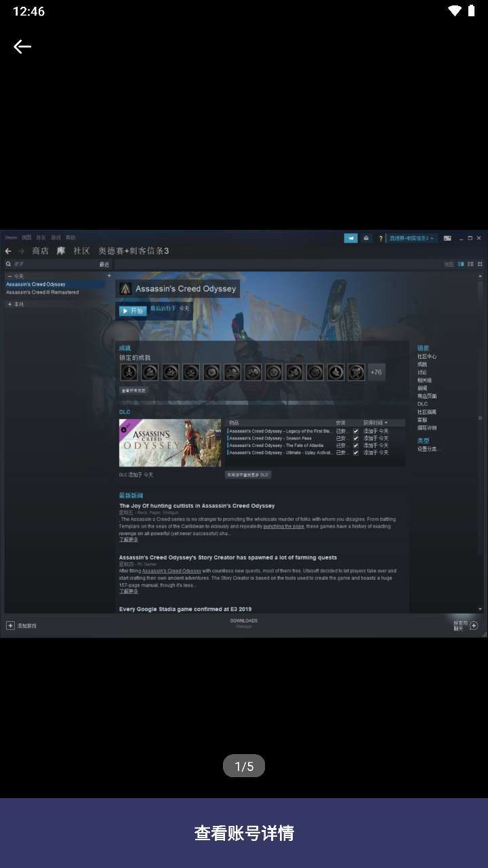Open the 社区 community tab

tap(81, 251)
